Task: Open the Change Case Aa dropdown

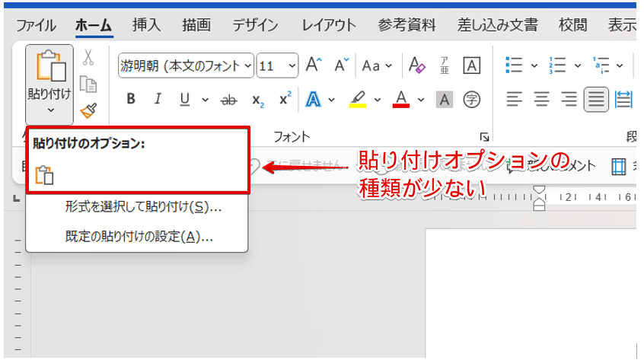Action: 377,65
